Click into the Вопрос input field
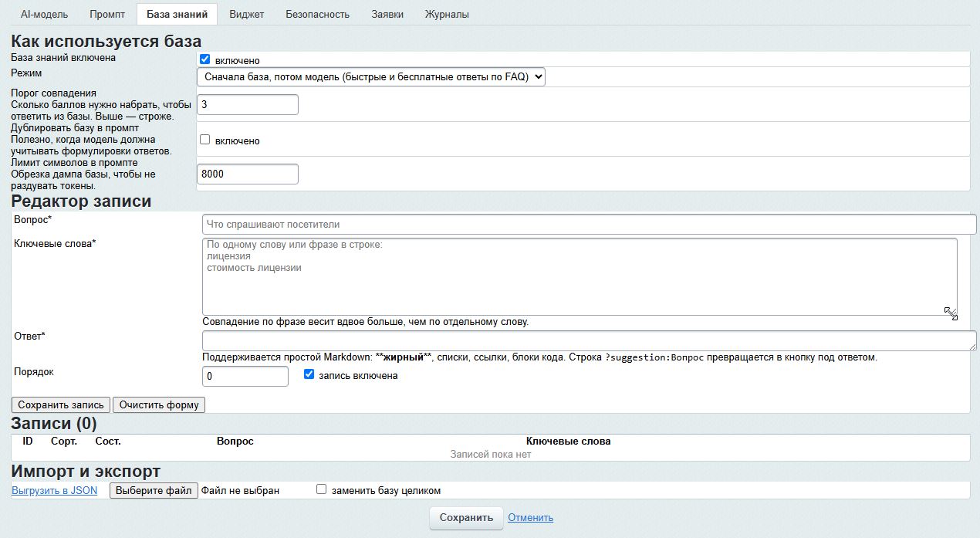 [590, 224]
